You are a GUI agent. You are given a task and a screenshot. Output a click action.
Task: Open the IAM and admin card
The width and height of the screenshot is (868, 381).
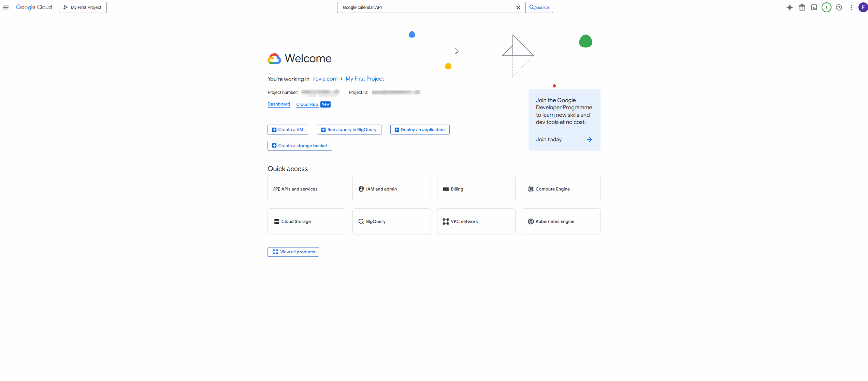tap(391, 189)
